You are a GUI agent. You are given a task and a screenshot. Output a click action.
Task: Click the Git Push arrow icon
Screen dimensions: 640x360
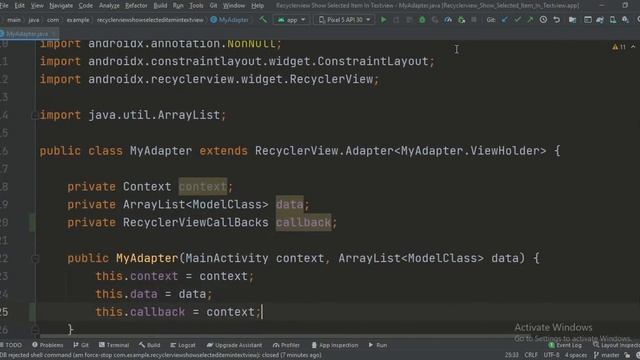pos(530,20)
